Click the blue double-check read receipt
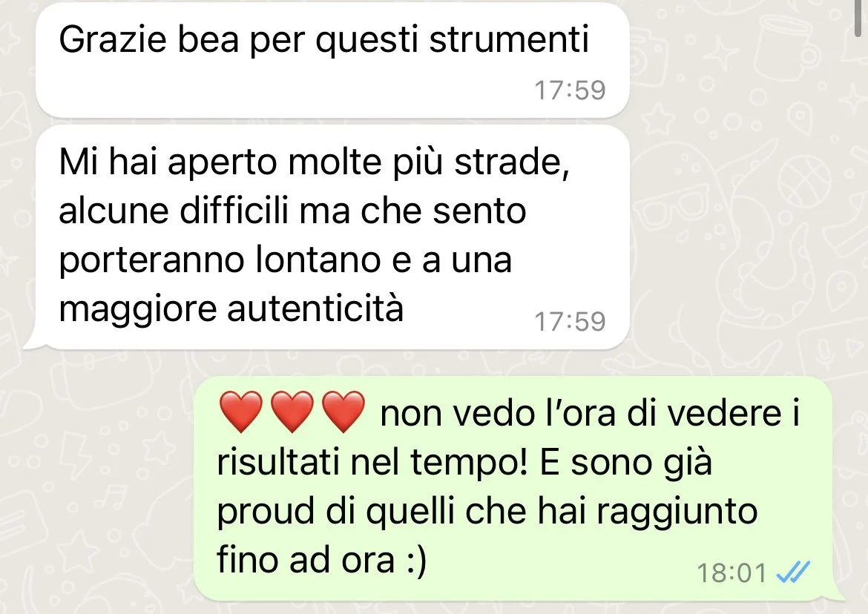 (793, 572)
